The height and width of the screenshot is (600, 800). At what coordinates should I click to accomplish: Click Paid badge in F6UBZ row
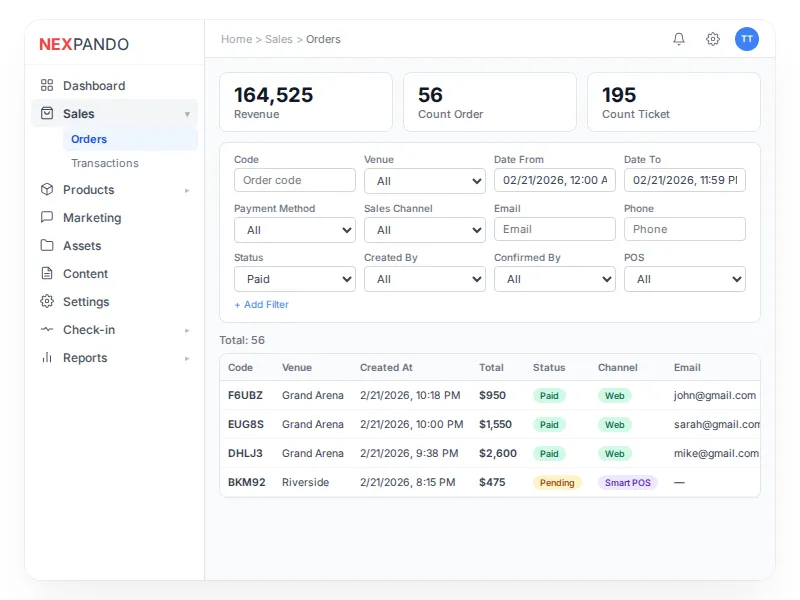tap(549, 395)
